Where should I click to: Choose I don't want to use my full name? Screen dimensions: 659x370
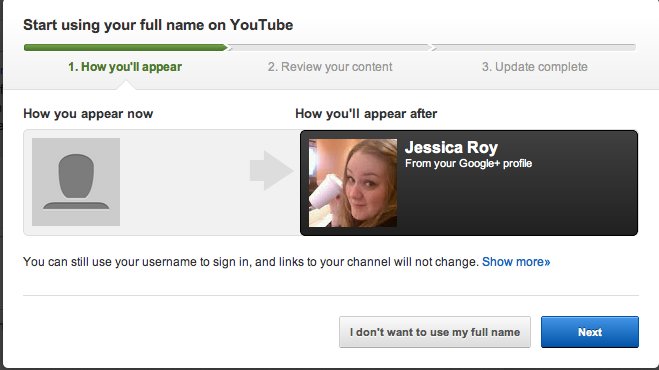coord(435,332)
